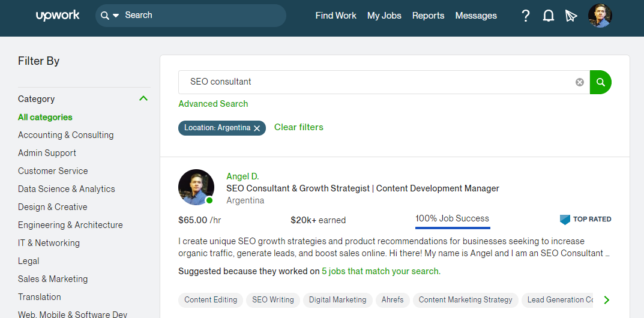Screen dimensions: 644x318
Task: Open the help question mark icon
Action: coord(526,16)
